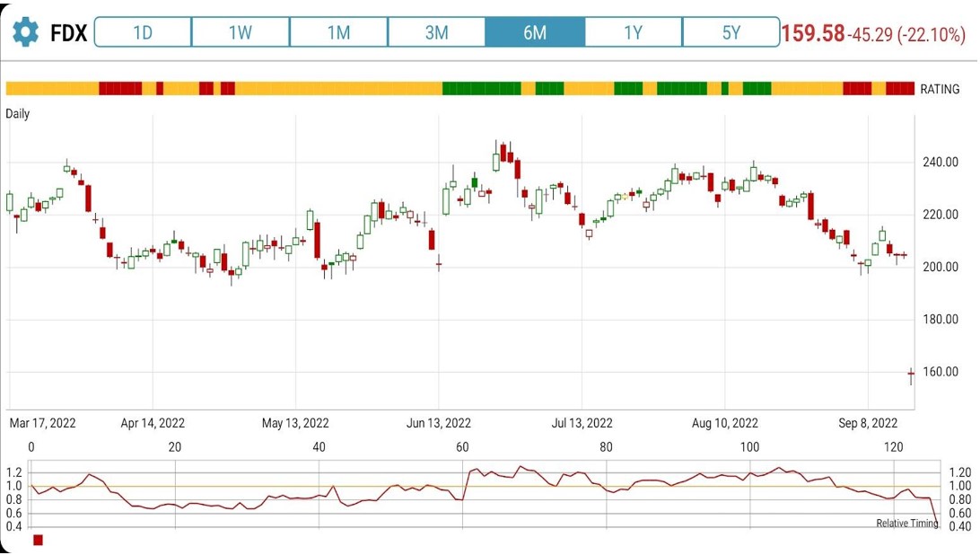The image size is (980, 555).
Task: Change chart range to 1Y
Action: pos(633,32)
